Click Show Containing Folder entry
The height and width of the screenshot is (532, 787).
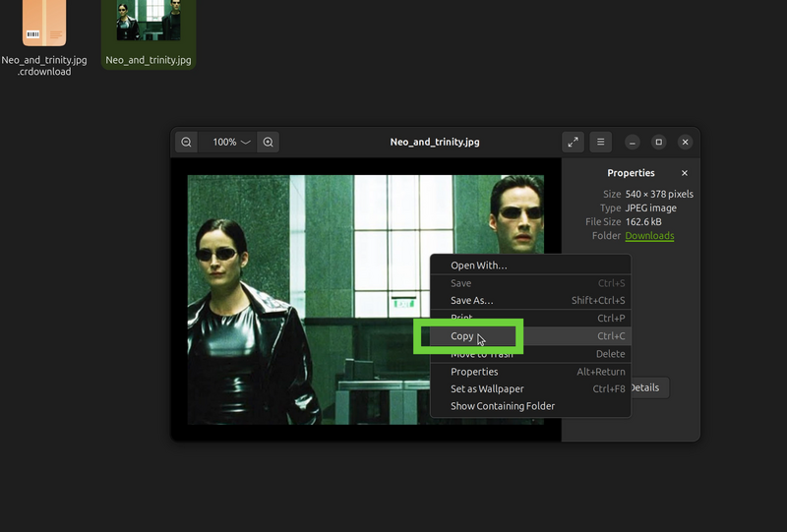coord(503,406)
